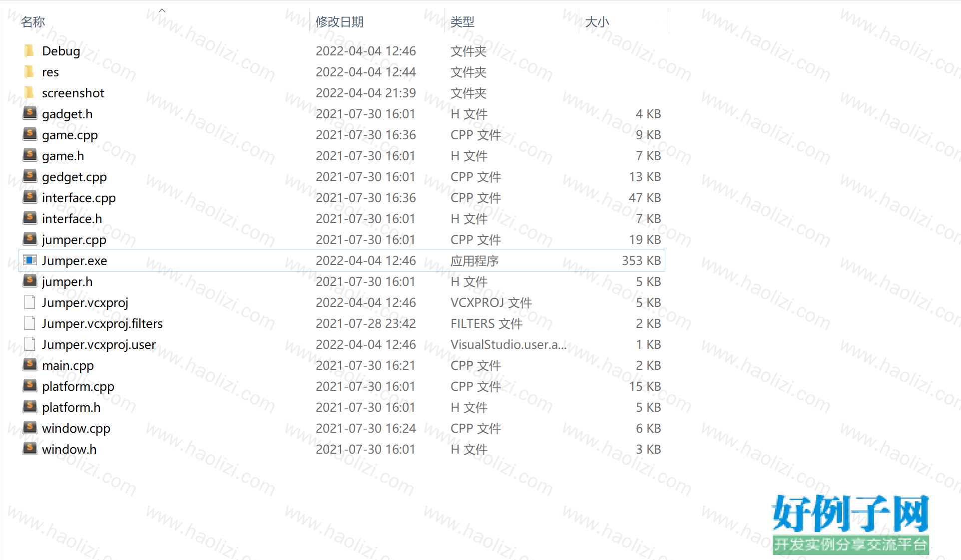Select the res folder name
The width and height of the screenshot is (961, 560).
pyautogui.click(x=50, y=72)
